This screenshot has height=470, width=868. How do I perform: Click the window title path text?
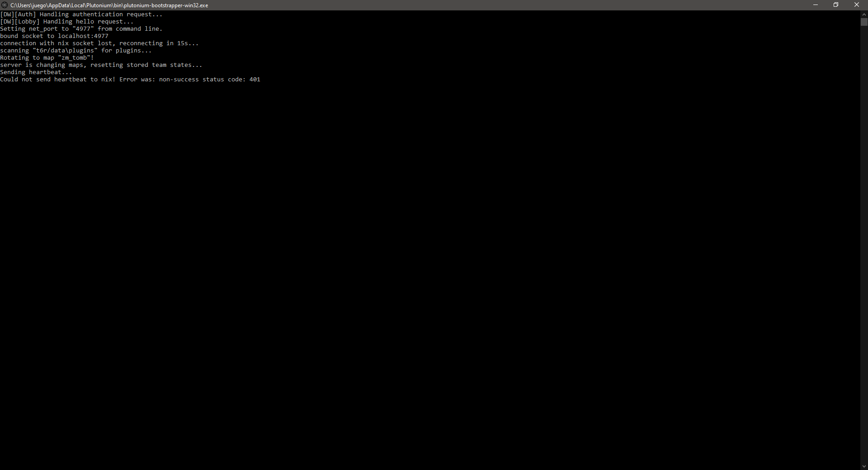pyautogui.click(x=109, y=5)
